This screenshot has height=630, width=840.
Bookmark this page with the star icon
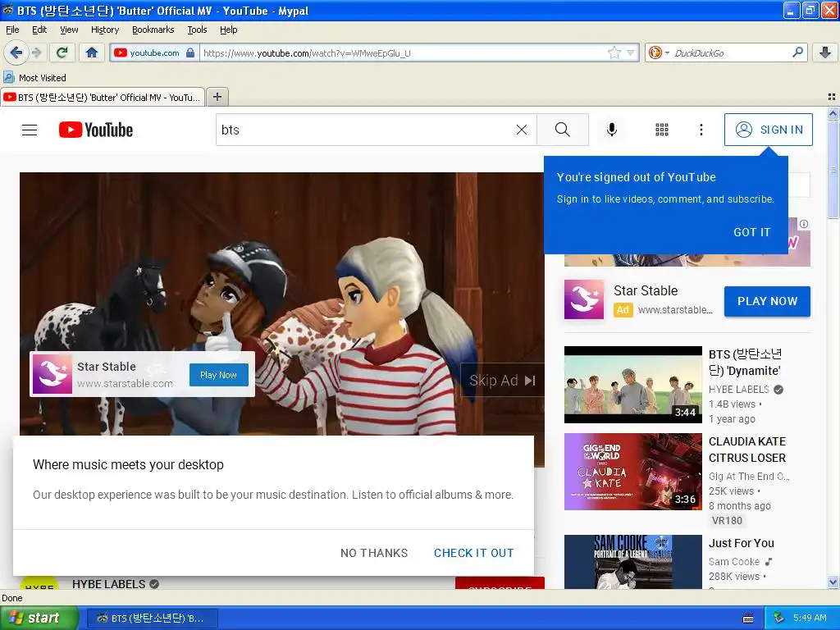point(614,52)
